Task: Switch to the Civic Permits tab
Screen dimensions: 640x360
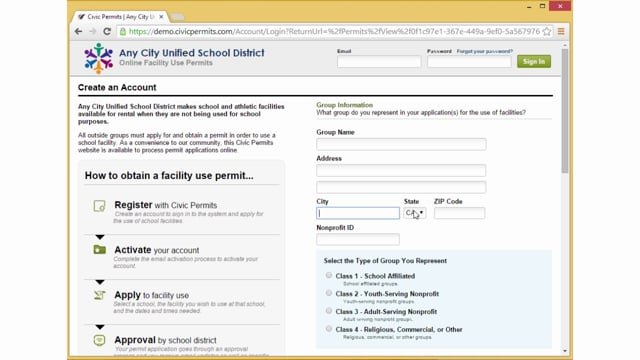Action: click(x=120, y=17)
